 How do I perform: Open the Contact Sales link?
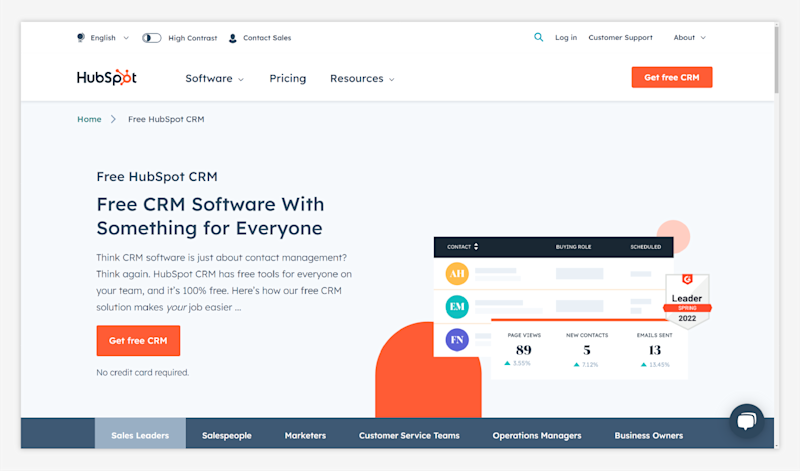(267, 38)
